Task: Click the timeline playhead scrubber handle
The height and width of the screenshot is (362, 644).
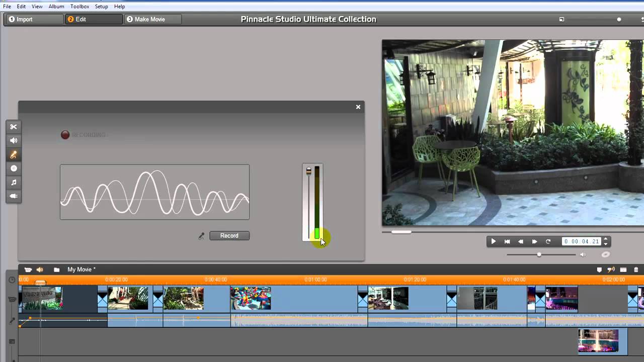Action: [x=40, y=283]
